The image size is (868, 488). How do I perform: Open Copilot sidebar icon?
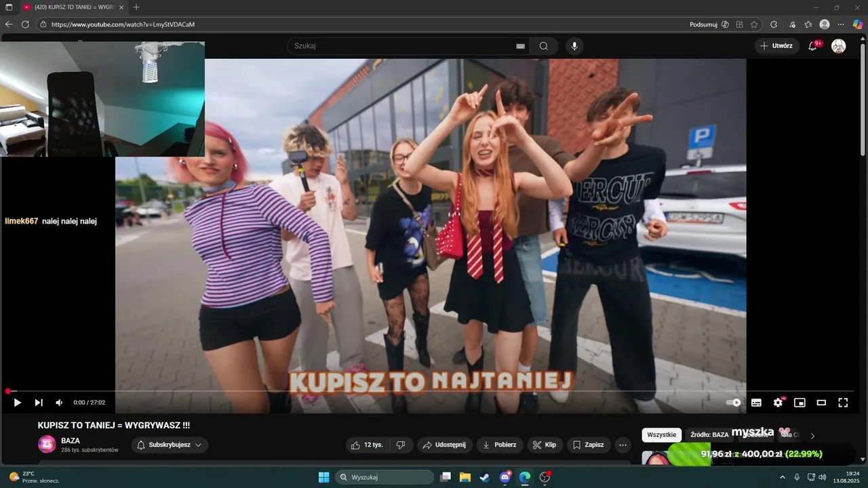(858, 24)
